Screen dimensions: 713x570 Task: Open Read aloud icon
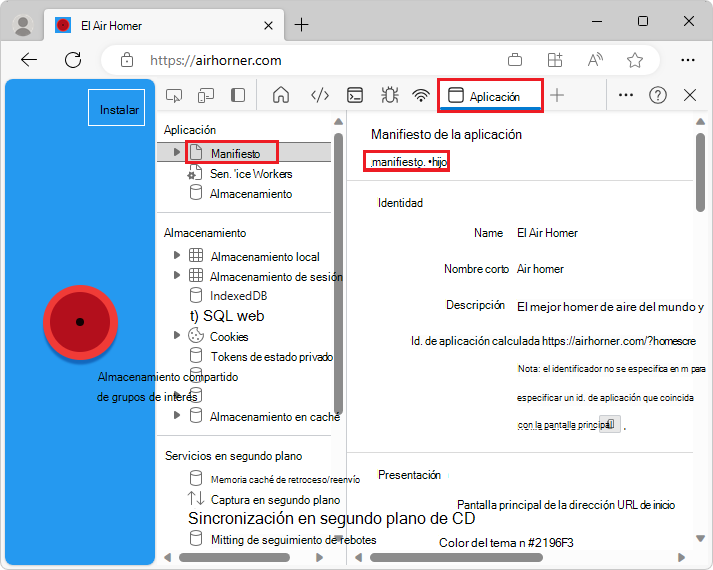[x=595, y=60]
